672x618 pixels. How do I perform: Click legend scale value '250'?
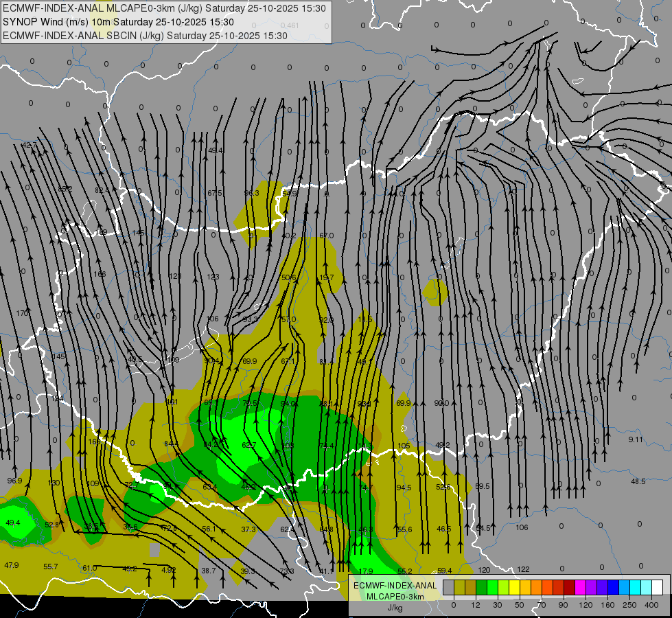(629, 605)
